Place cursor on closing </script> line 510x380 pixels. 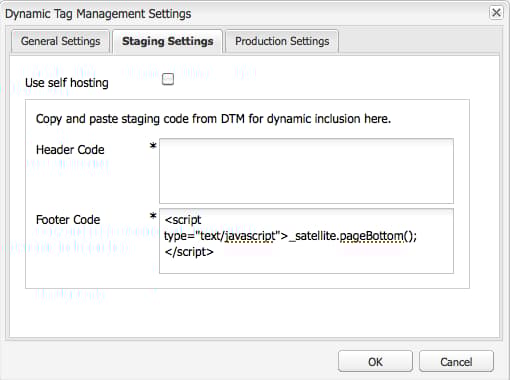point(189,252)
